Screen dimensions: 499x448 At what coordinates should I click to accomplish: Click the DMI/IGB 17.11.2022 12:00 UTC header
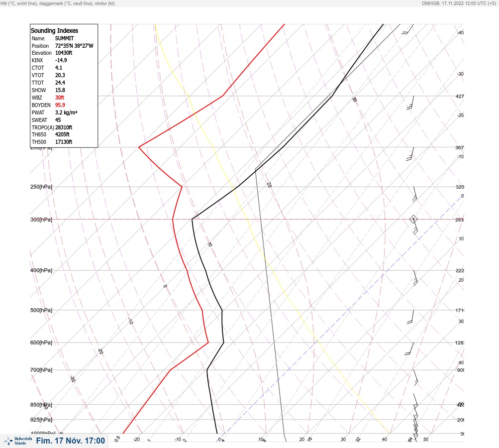pos(459,3)
